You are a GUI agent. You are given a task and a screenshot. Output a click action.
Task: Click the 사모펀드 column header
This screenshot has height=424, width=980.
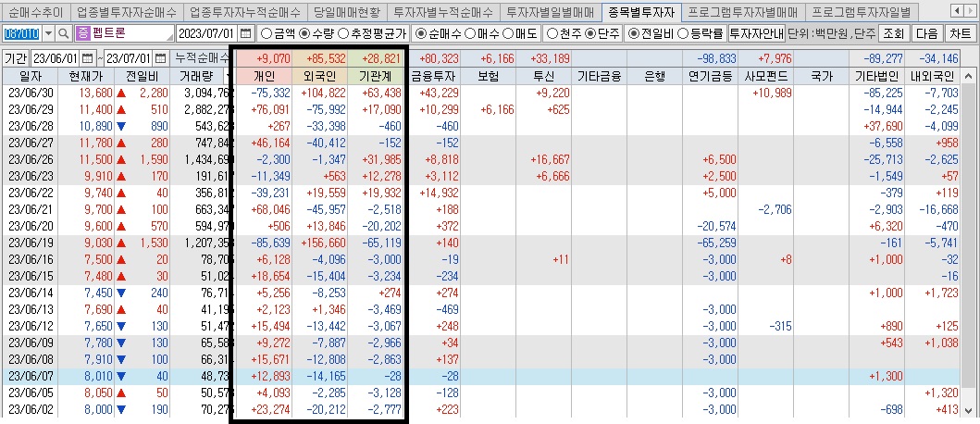point(766,76)
